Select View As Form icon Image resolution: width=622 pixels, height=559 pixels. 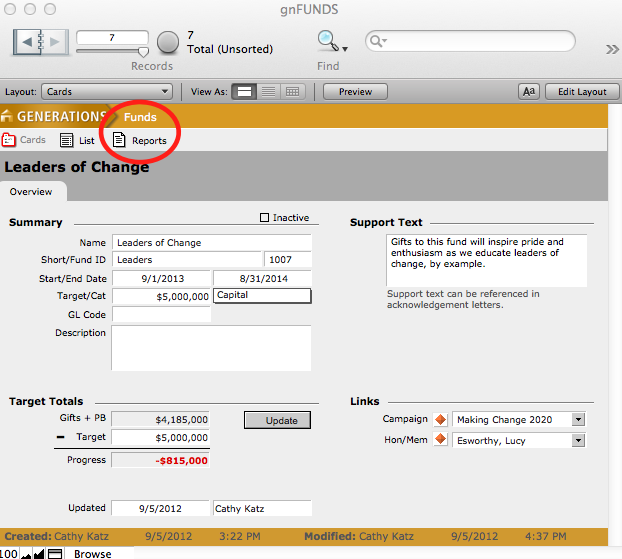tap(243, 91)
